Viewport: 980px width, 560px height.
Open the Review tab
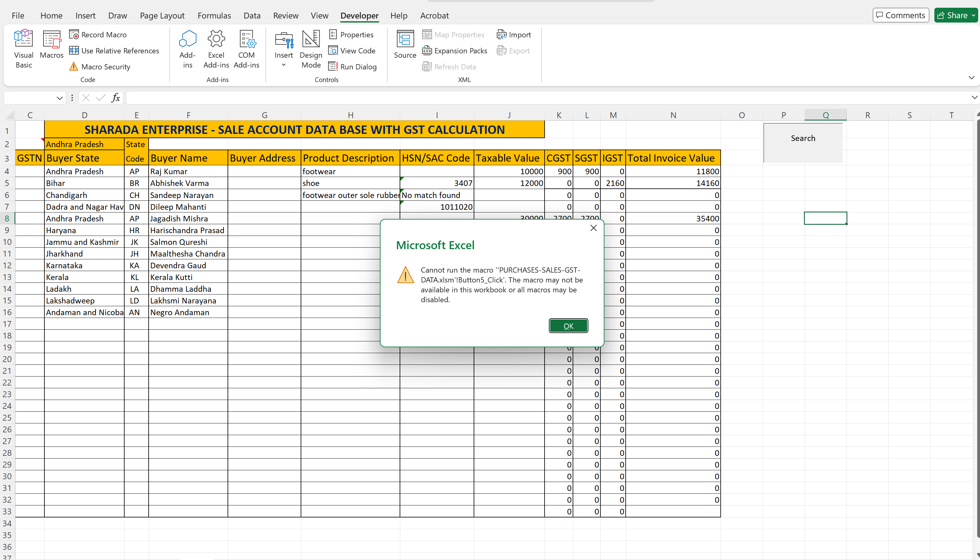tap(286, 15)
